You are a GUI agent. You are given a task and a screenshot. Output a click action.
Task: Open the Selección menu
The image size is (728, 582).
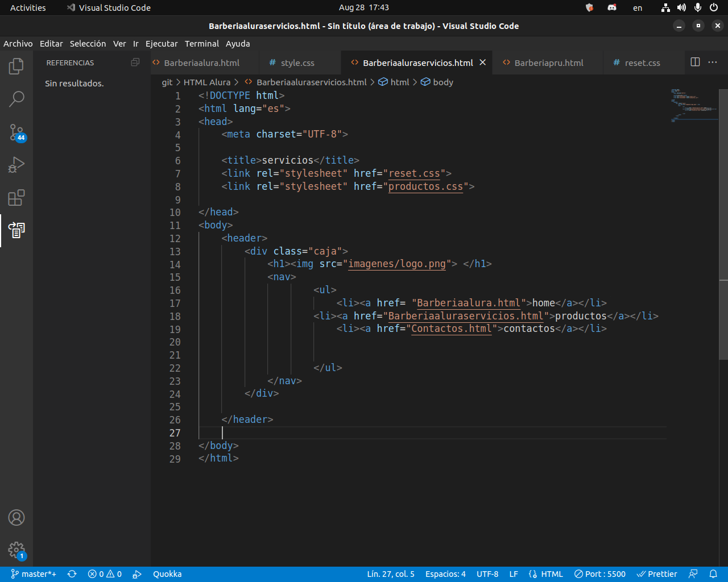[88, 44]
